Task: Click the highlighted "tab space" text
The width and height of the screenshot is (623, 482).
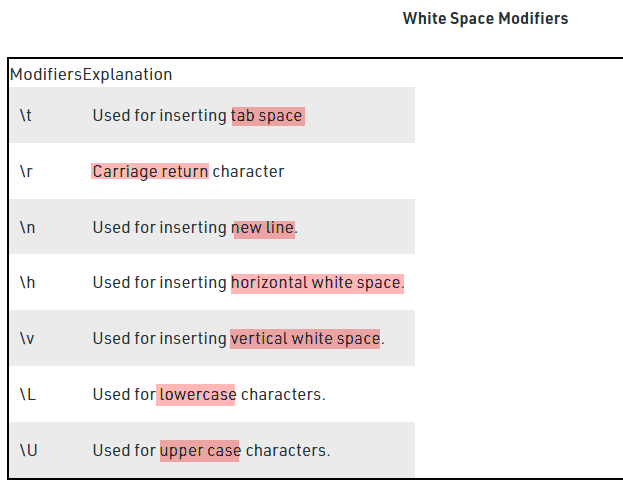Action: point(267,115)
